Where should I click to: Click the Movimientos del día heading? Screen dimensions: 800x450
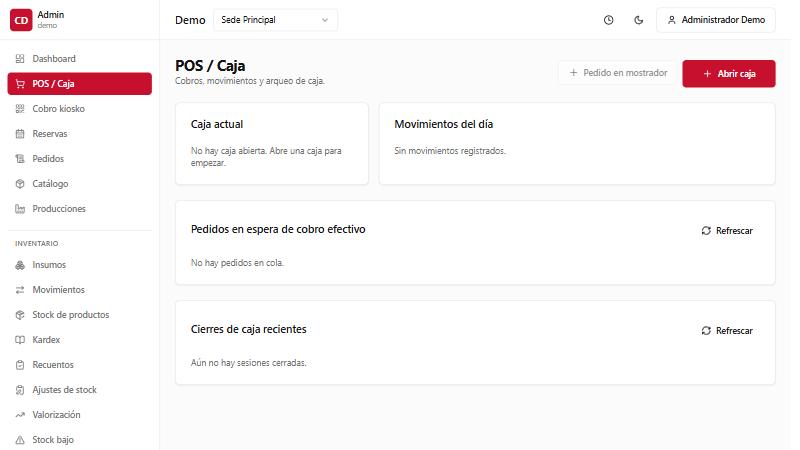point(443,124)
